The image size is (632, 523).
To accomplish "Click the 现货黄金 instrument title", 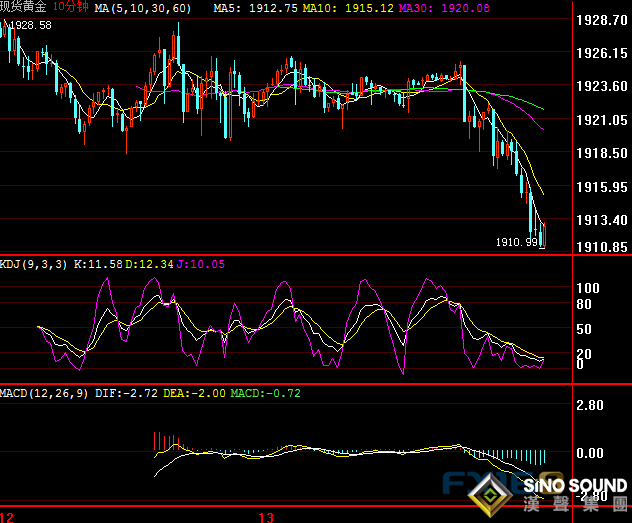I will coord(23,7).
